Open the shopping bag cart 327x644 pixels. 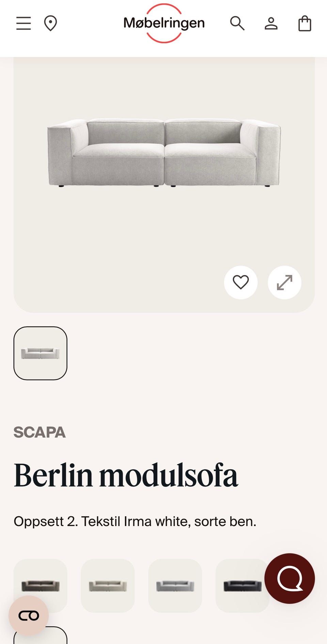coord(305,24)
